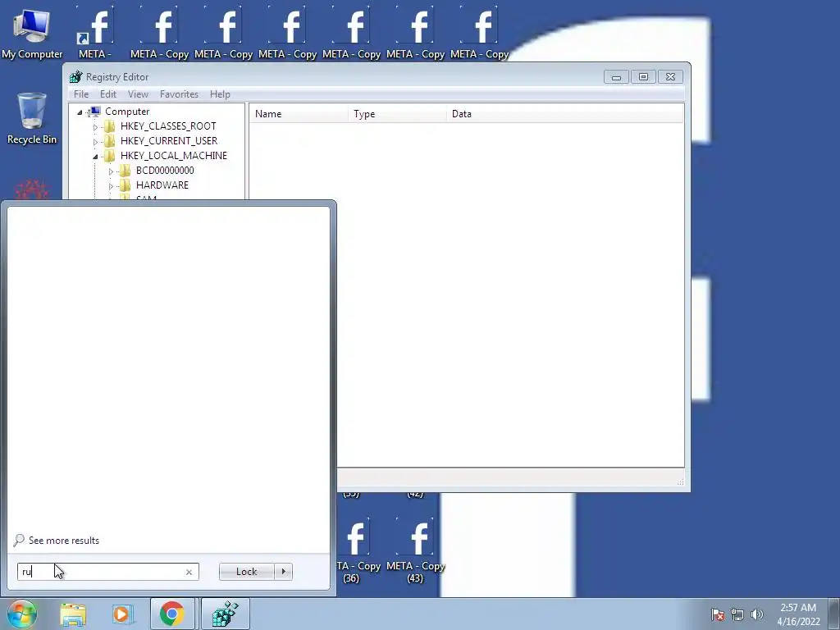This screenshot has width=840, height=630.
Task: Click the Name column header
Action: (299, 113)
